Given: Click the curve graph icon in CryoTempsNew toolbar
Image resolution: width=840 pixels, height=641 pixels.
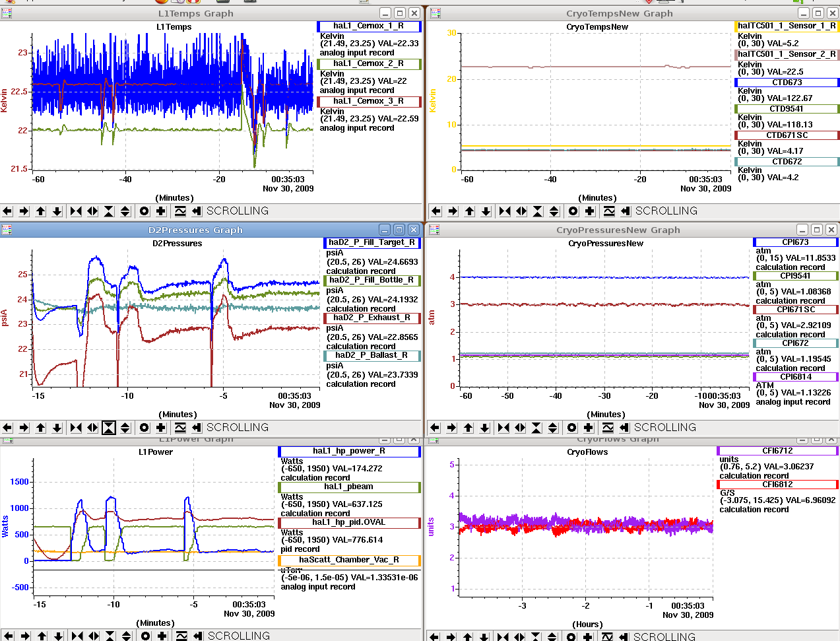Looking at the screenshot, I should pyautogui.click(x=609, y=211).
